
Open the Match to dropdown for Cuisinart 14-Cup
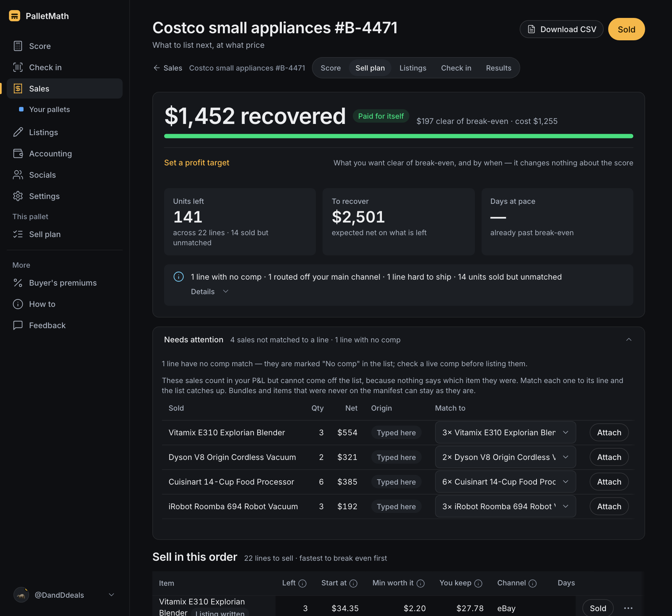coord(505,482)
